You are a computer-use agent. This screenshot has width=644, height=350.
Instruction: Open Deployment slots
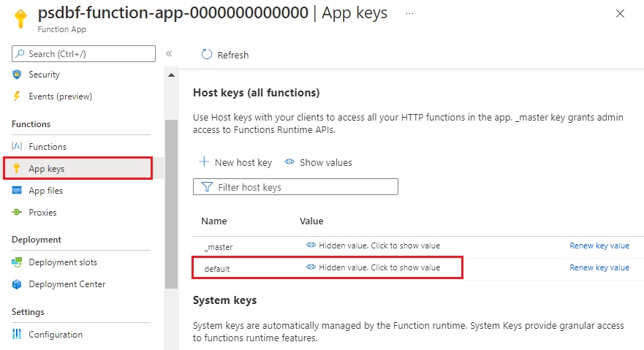(x=62, y=262)
